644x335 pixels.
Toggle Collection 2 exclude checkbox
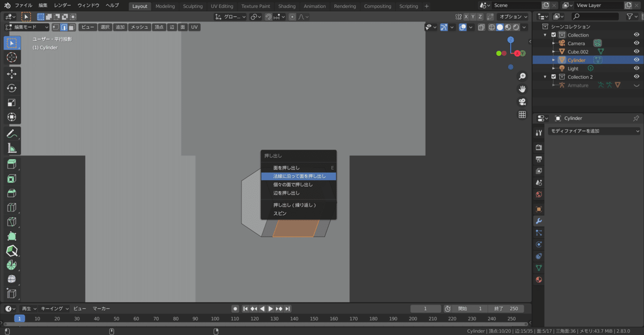553,77
